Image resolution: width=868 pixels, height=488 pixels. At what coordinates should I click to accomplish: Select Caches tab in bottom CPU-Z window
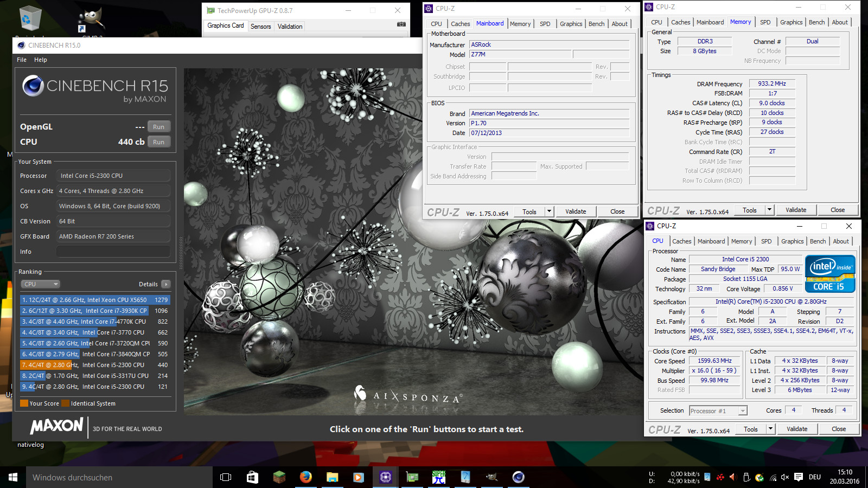681,241
